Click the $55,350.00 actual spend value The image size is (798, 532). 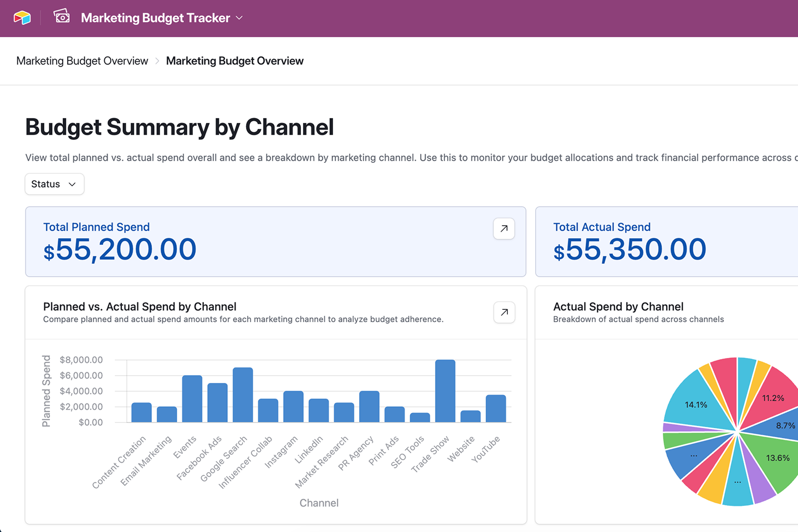click(630, 249)
